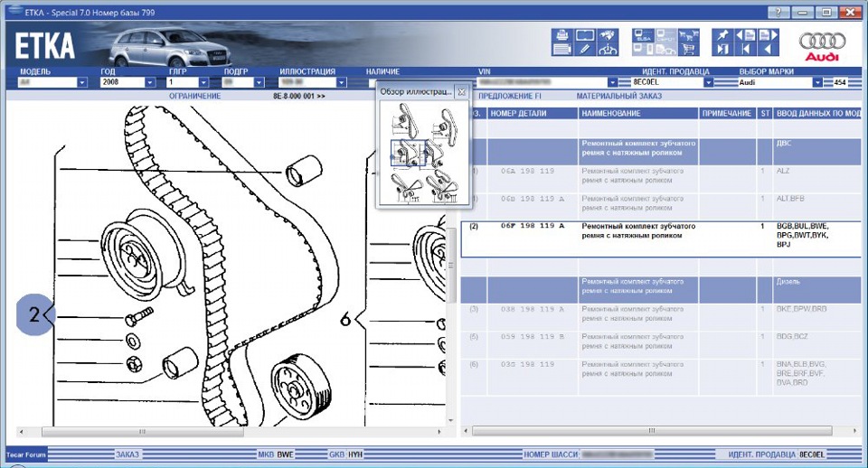Click the Audi rings logo
Image resolution: width=868 pixels, height=468 pixels.
(x=822, y=45)
